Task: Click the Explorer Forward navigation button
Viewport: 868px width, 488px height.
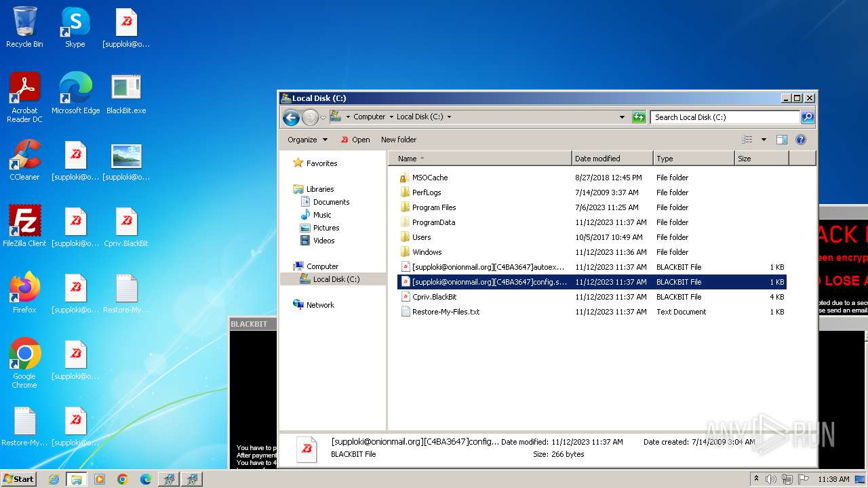Action: (x=310, y=117)
